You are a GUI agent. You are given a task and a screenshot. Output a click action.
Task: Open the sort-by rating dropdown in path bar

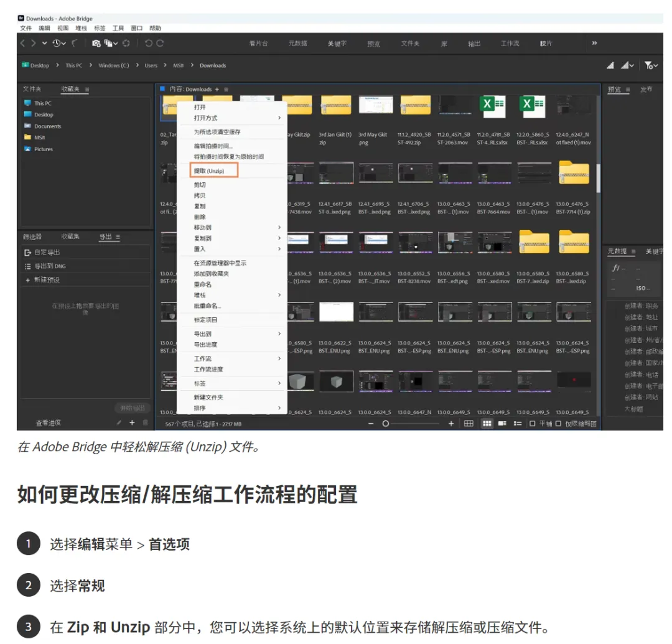(627, 65)
